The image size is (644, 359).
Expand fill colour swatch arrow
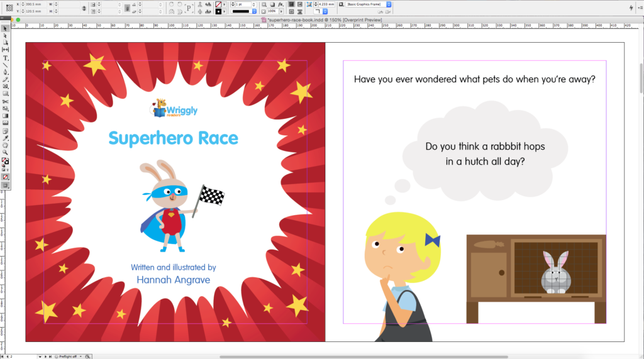(x=225, y=4)
